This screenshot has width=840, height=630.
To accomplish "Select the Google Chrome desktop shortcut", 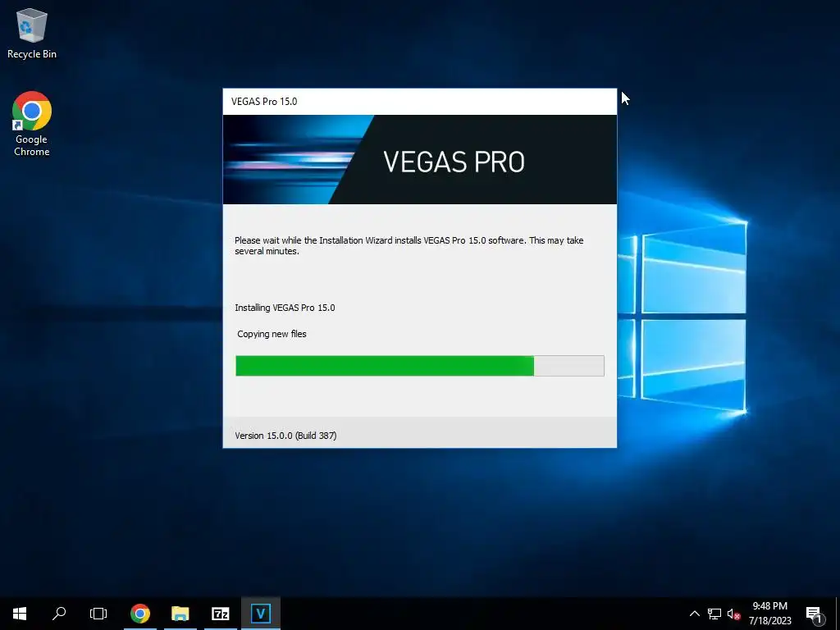I will 32,123.
